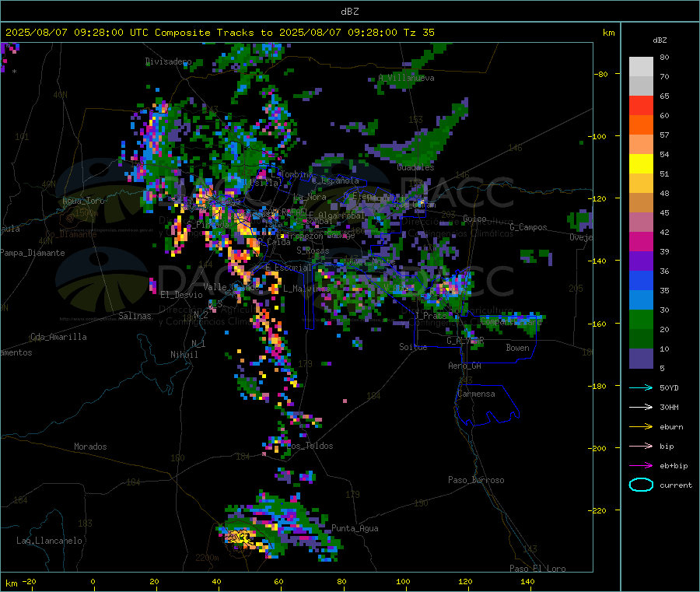700x592 pixels.
Task: Select the yellow 51 dBZ color swatch
Action: click(641, 164)
